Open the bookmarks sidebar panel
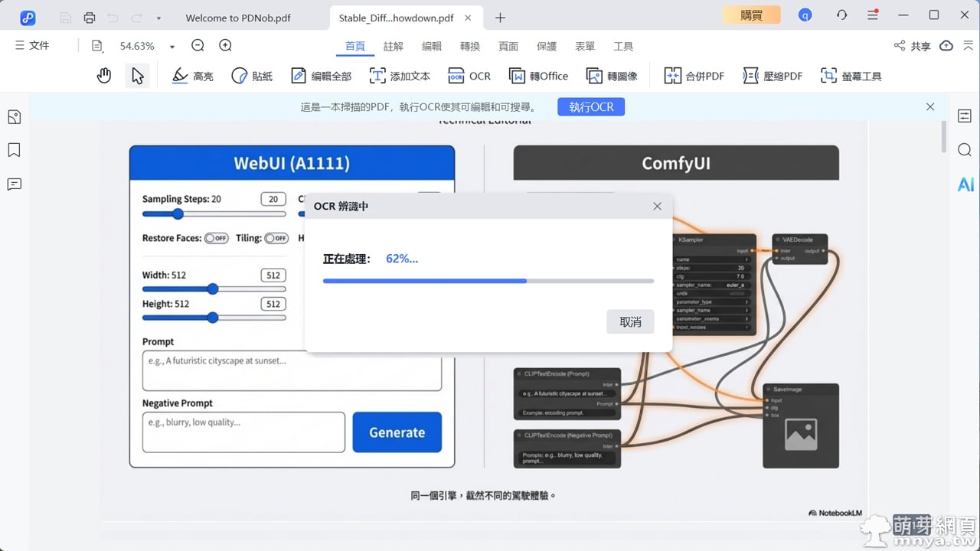The height and width of the screenshot is (551, 980). point(14,150)
